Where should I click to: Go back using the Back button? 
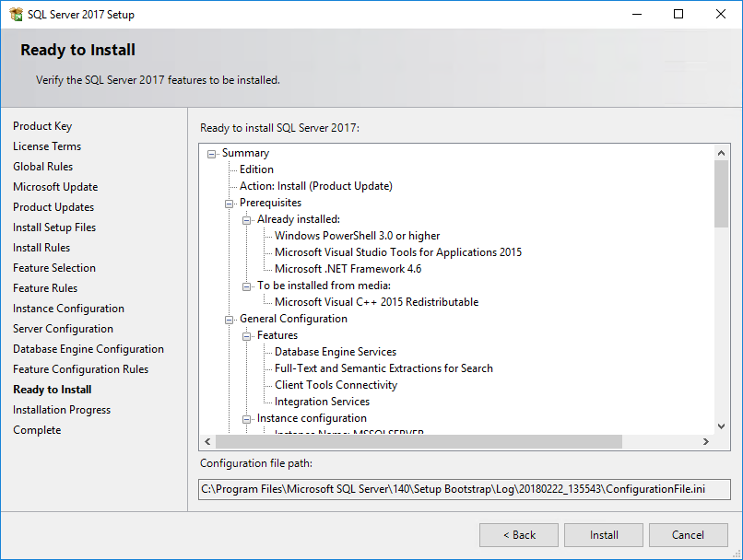click(x=519, y=535)
